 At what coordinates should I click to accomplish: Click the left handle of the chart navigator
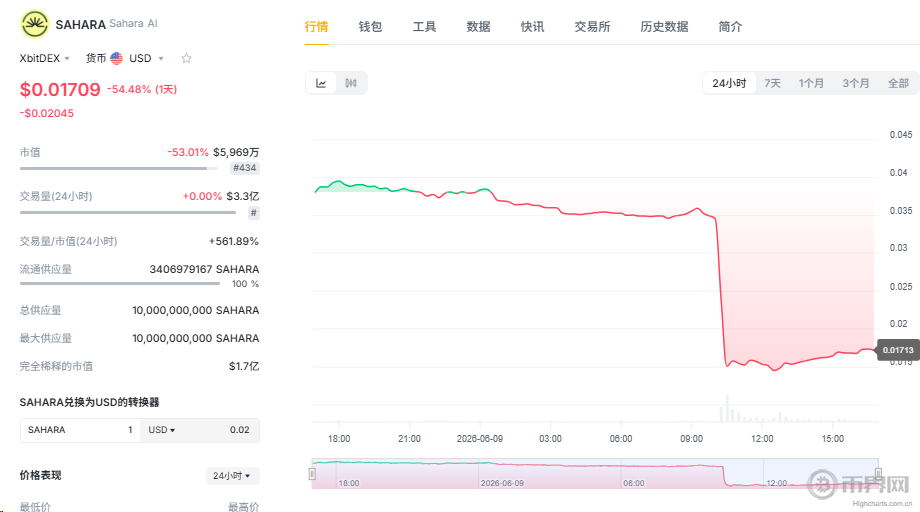pyautogui.click(x=312, y=474)
